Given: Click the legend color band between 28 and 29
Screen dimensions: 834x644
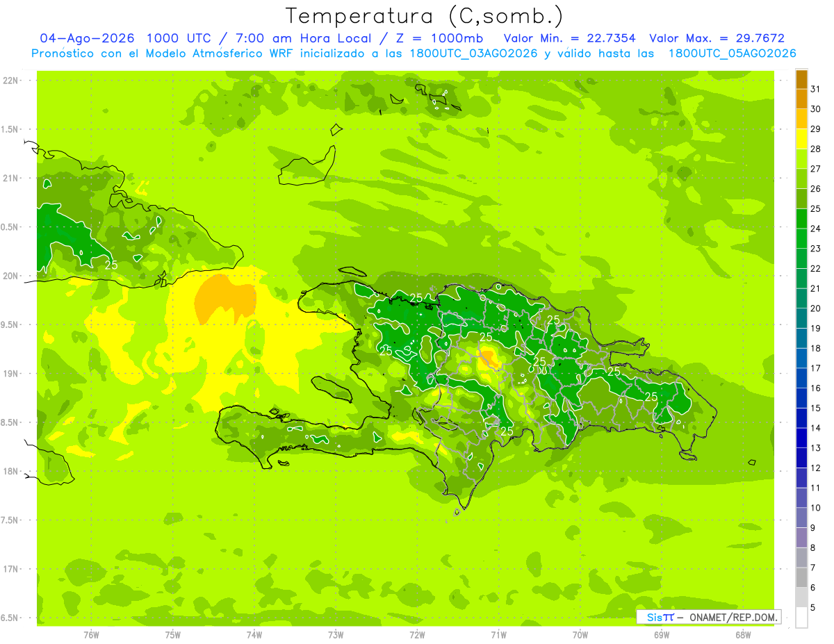Looking at the screenshot, I should click(801, 138).
